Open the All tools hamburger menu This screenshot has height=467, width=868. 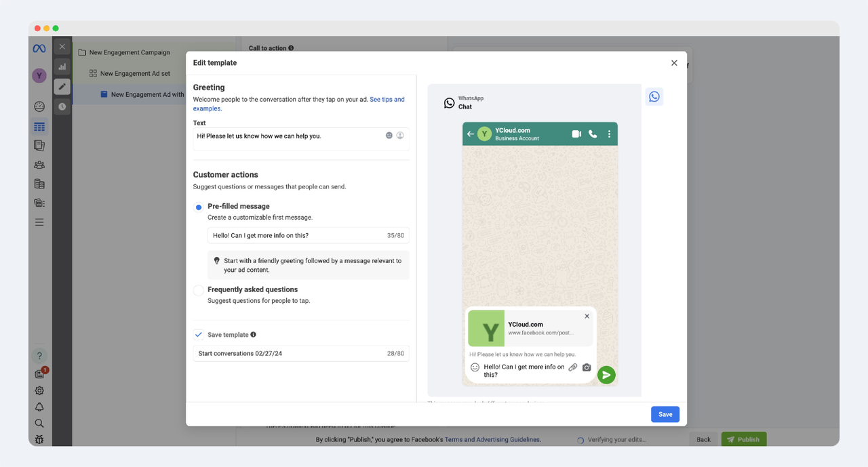[x=39, y=222]
